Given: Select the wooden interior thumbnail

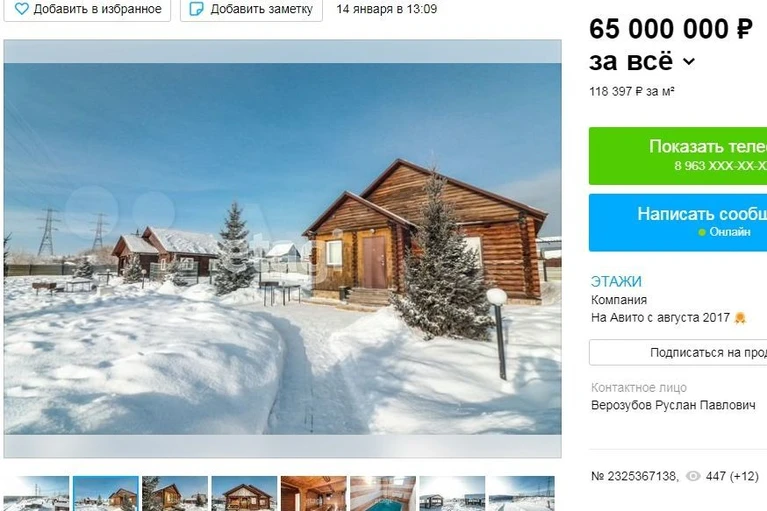Looking at the screenshot, I should (x=314, y=493).
